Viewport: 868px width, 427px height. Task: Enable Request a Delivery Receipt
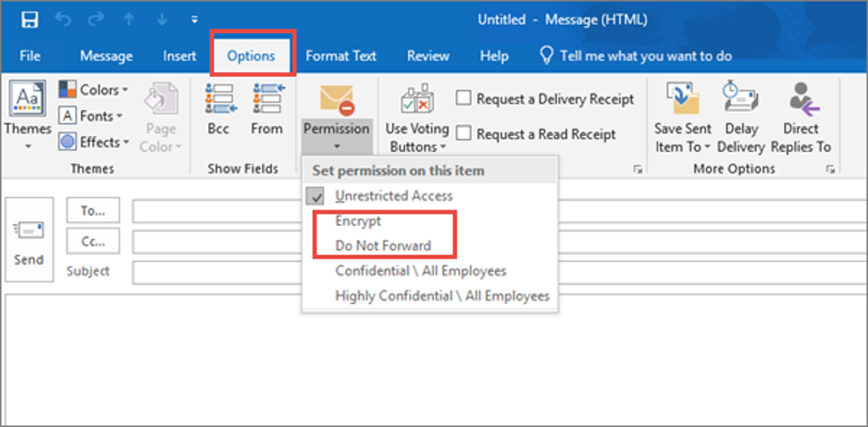[464, 98]
